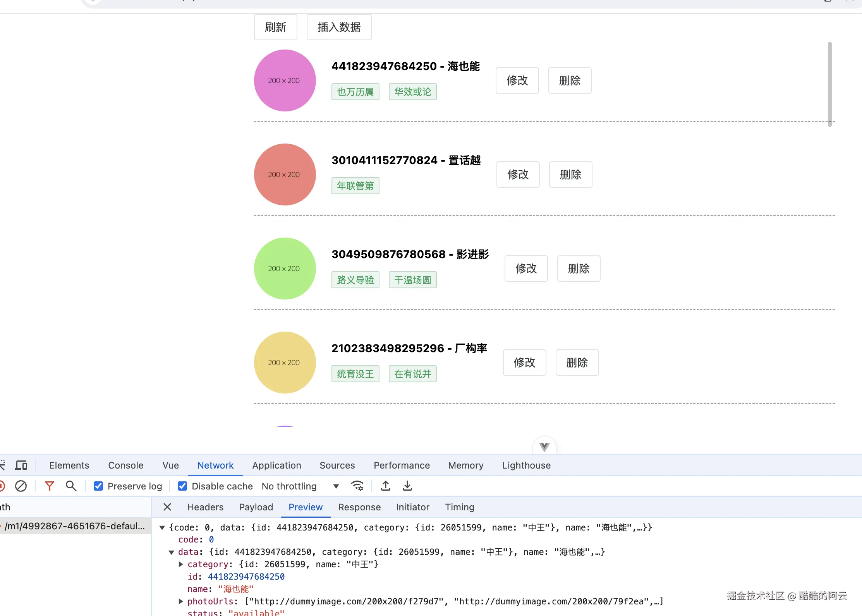Click the 华效或论 tag

(x=413, y=92)
